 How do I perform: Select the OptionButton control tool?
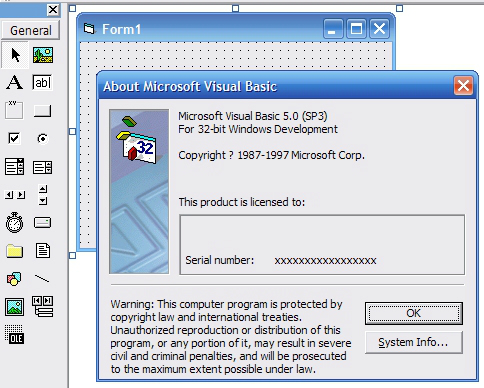pyautogui.click(x=42, y=138)
